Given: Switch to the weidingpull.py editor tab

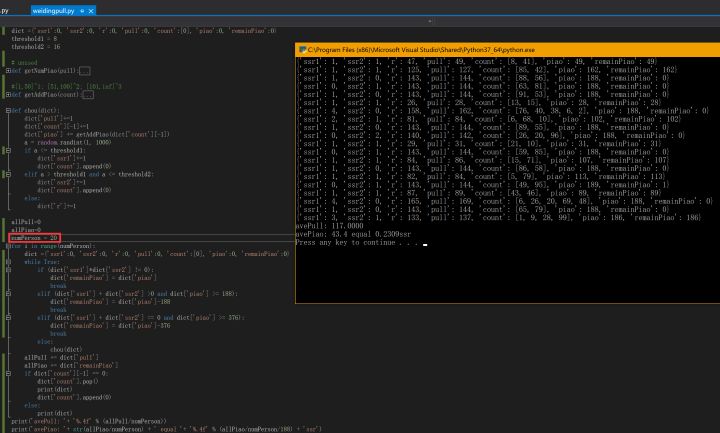Looking at the screenshot, I should [52, 9].
